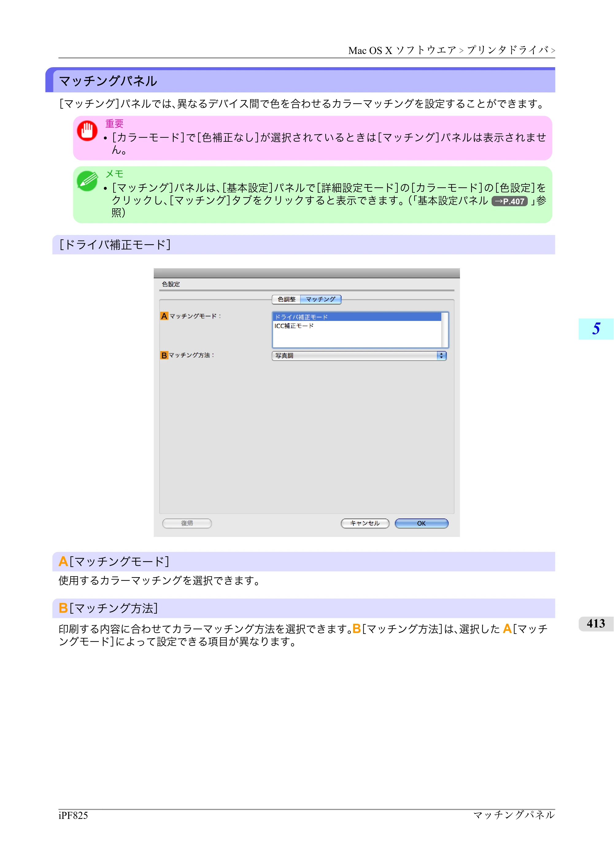The height and width of the screenshot is (868, 614).
Task: Click the 色設定 dialog title text
Action: (171, 284)
